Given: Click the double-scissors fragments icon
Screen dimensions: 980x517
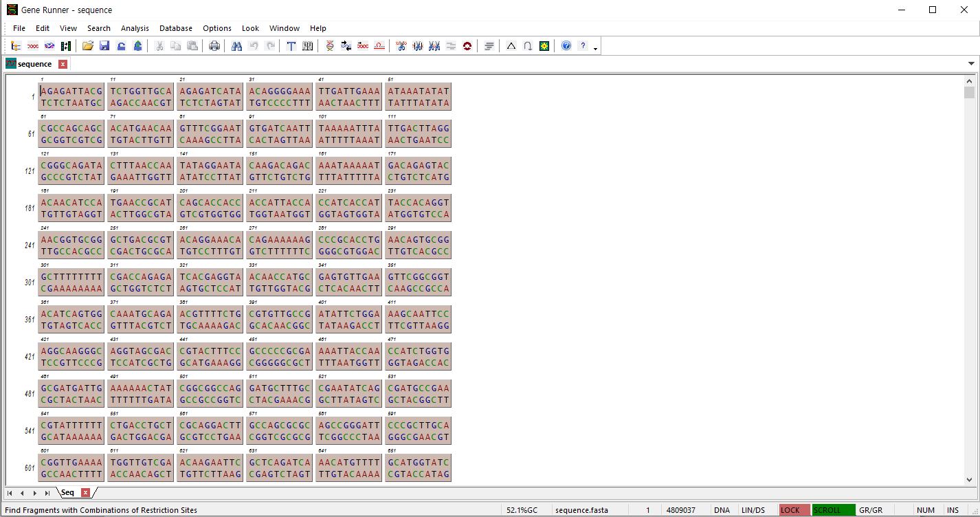Looking at the screenshot, I should pyautogui.click(x=434, y=46).
